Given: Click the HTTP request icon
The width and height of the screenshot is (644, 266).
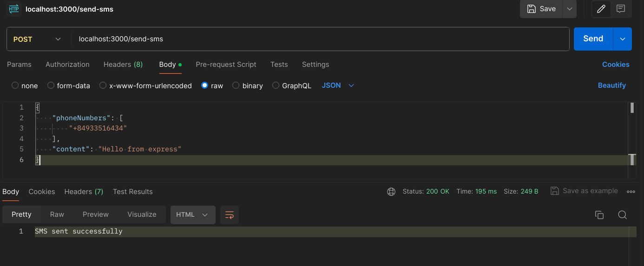Looking at the screenshot, I should pos(14,9).
